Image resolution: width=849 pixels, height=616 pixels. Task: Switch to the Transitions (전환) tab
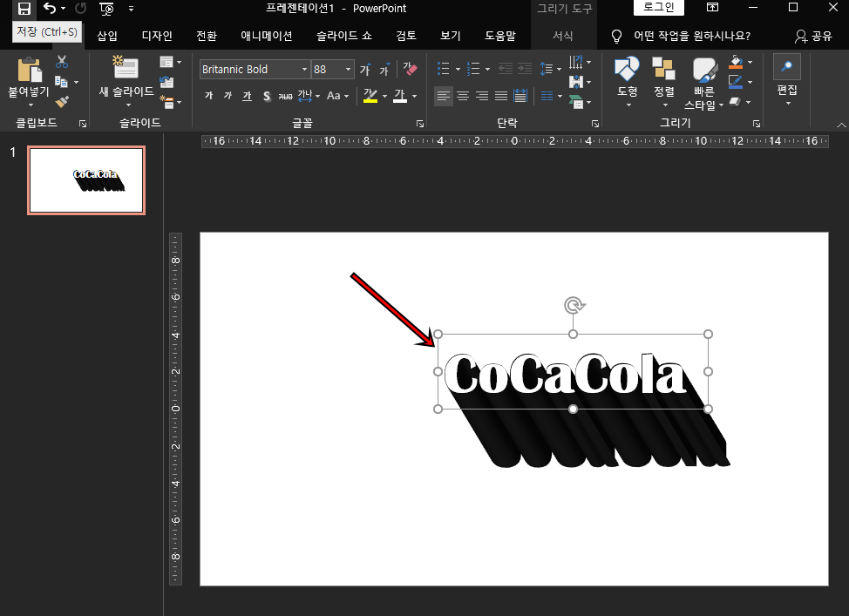[x=207, y=36]
